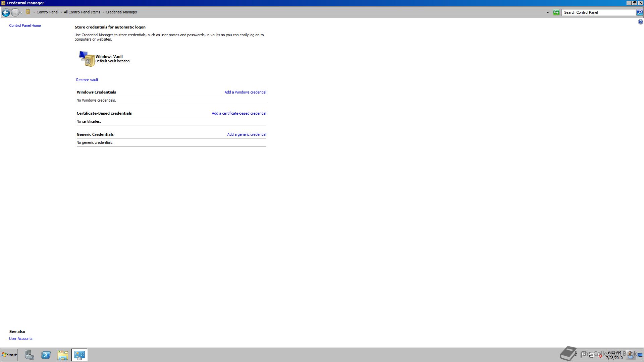
Task: Focus the Search Control Panel field
Action: point(599,12)
